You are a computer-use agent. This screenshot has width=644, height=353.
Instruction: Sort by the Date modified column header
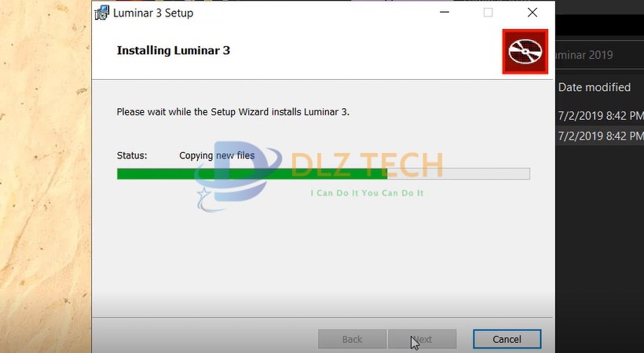coord(595,87)
